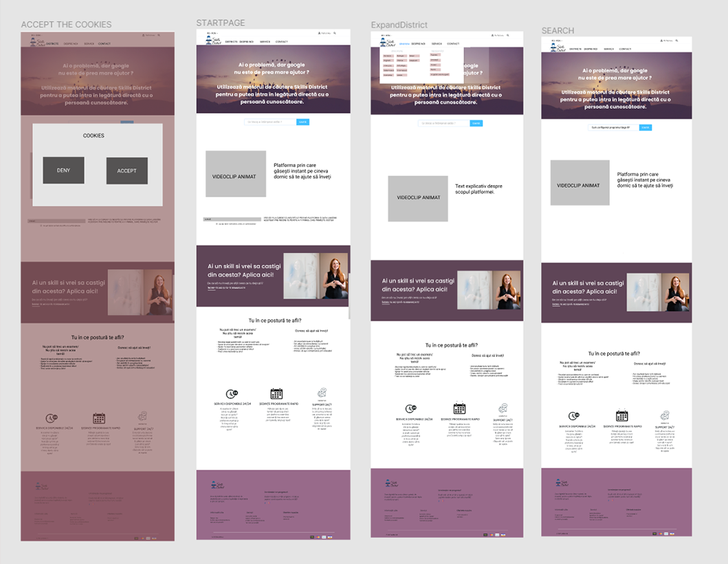This screenshot has width=728, height=564.
Task: Select SERVICII menu item in STARTPAGE frame
Action: point(265,42)
